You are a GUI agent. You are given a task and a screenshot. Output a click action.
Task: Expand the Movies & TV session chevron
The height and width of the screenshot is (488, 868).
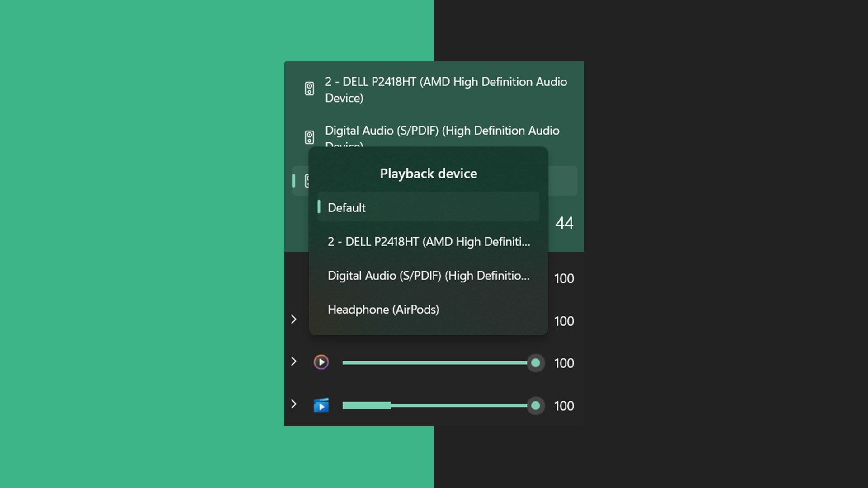tap(294, 404)
